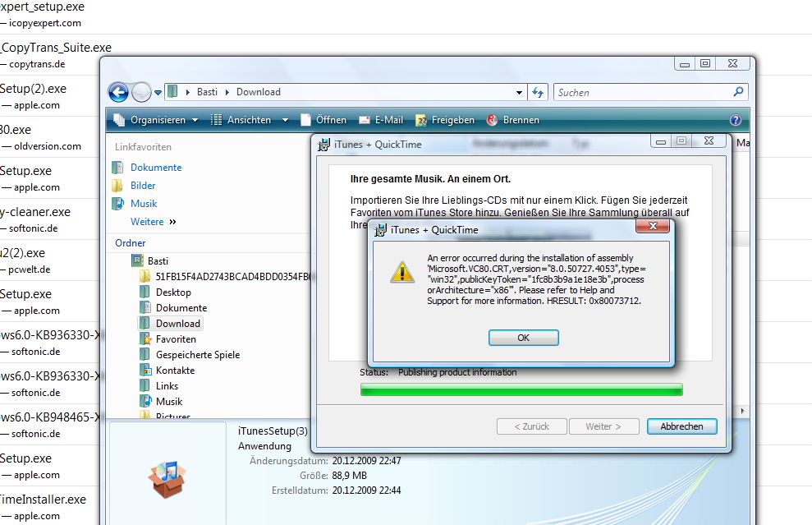Click the yellow warning icon in the error

[x=402, y=272]
